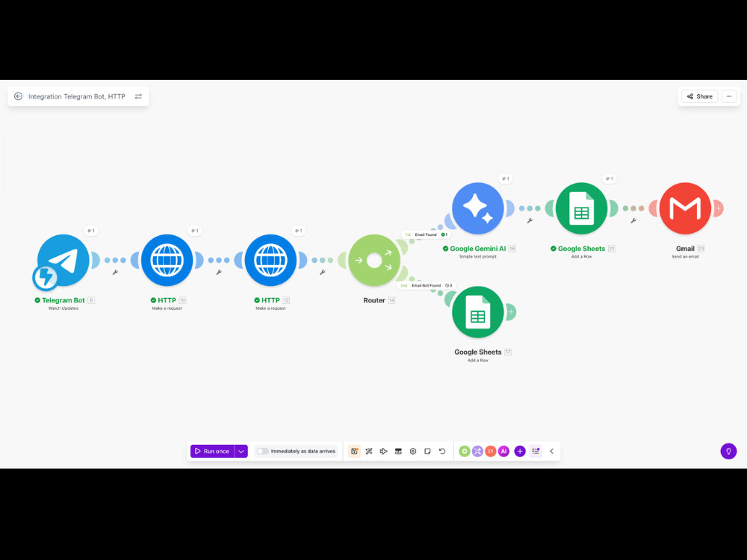This screenshot has width=747, height=560.
Task: Open the first HTTP module numbered 10
Action: tap(167, 260)
